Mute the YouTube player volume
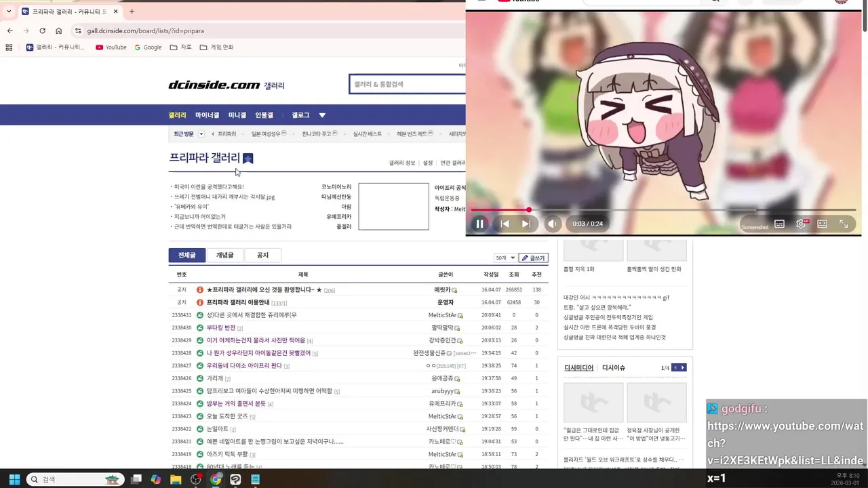The width and height of the screenshot is (868, 488). coord(553,224)
